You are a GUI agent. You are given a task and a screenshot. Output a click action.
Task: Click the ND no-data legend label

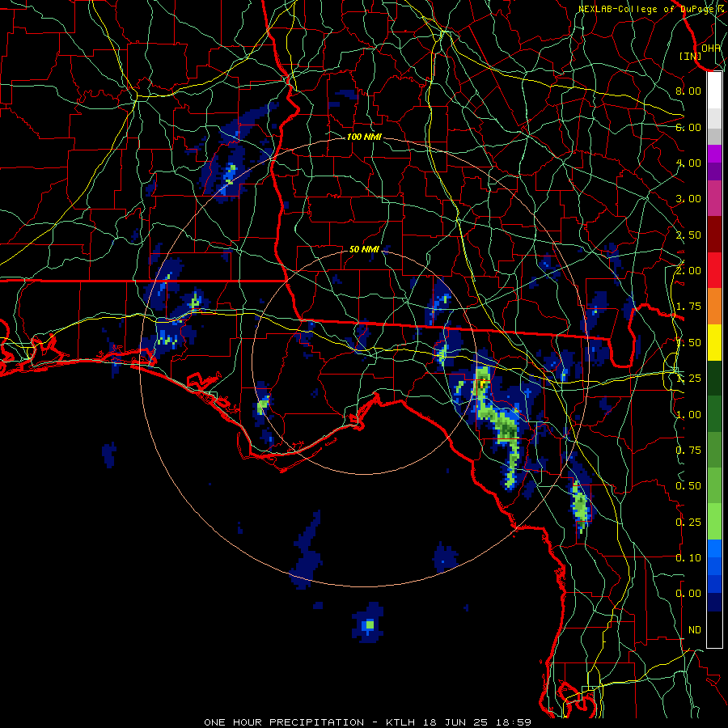[695, 630]
